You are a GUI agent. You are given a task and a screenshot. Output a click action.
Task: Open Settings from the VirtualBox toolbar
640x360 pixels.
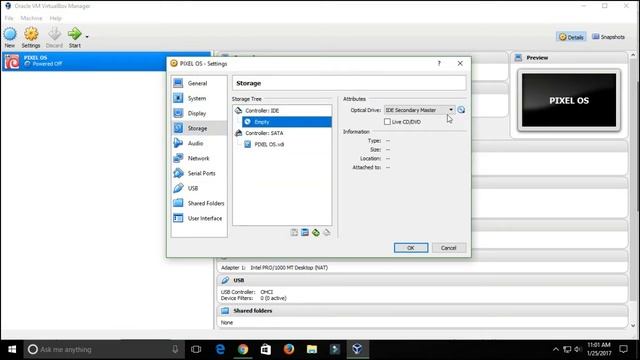coord(31,38)
